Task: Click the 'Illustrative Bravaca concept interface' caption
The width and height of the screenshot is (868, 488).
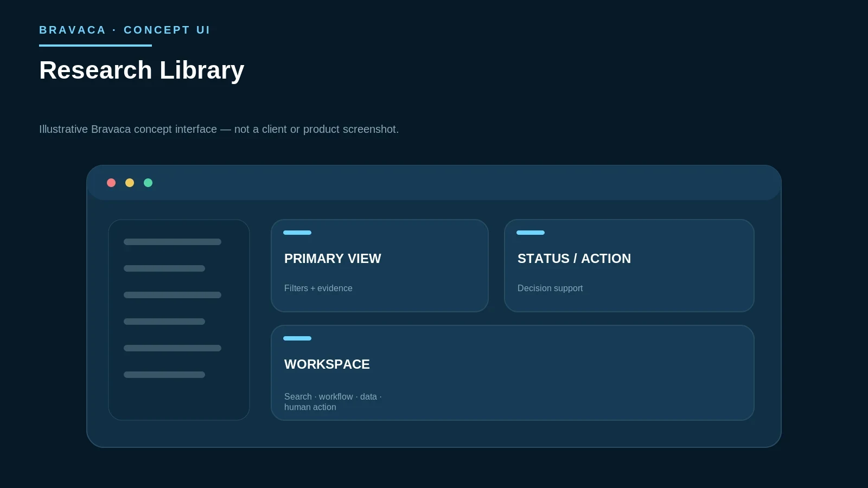Action: click(219, 129)
